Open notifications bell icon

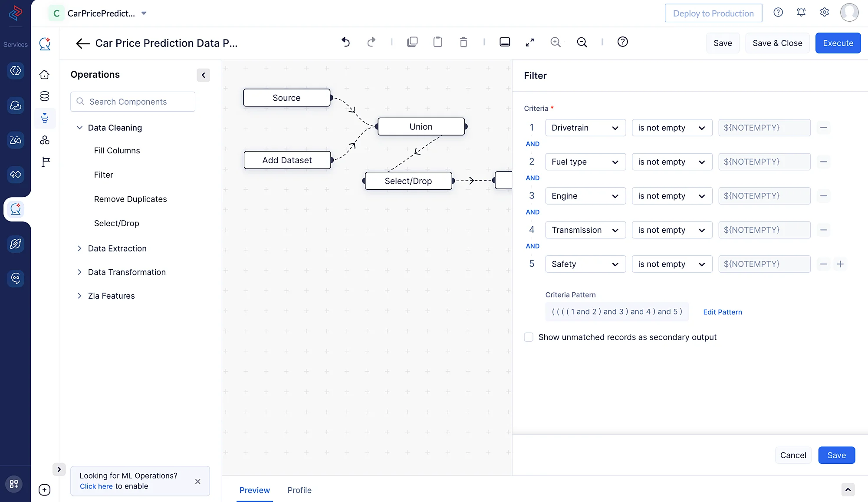point(801,13)
